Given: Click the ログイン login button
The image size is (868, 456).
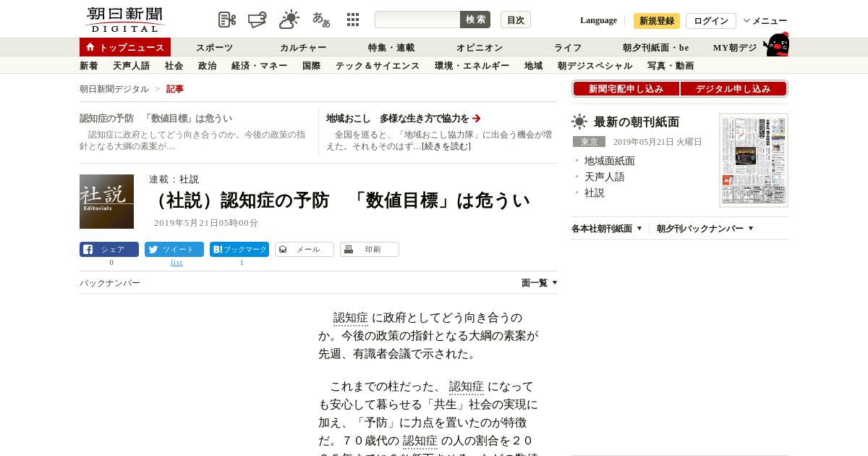Looking at the screenshot, I should click(x=711, y=21).
